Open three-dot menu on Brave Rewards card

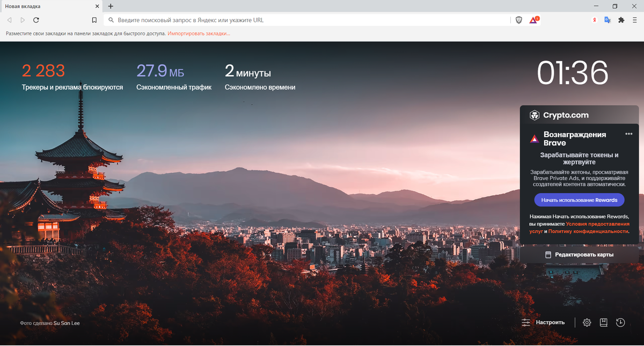629,134
